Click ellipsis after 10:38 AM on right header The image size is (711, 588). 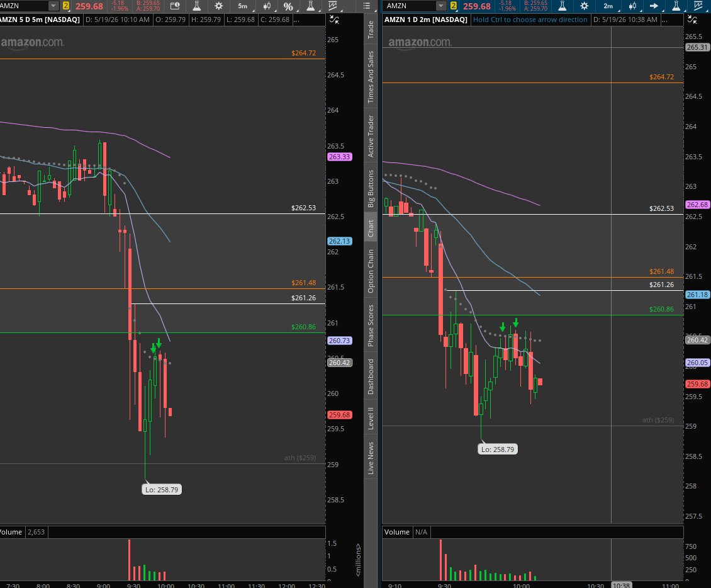(664, 20)
